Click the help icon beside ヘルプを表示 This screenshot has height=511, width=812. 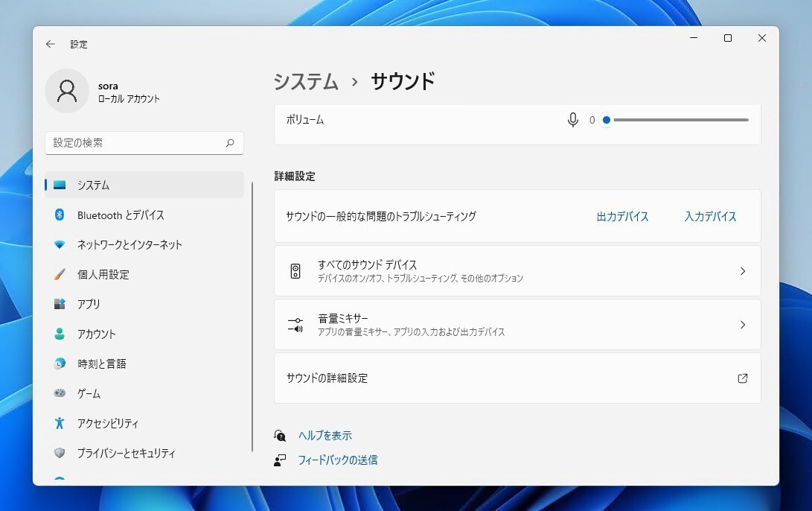280,435
